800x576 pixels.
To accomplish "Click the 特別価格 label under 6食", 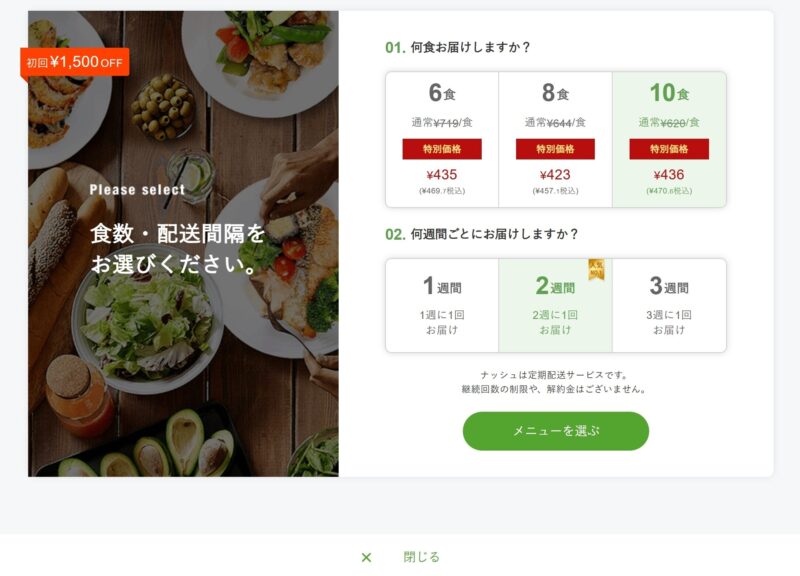I will pyautogui.click(x=442, y=149).
